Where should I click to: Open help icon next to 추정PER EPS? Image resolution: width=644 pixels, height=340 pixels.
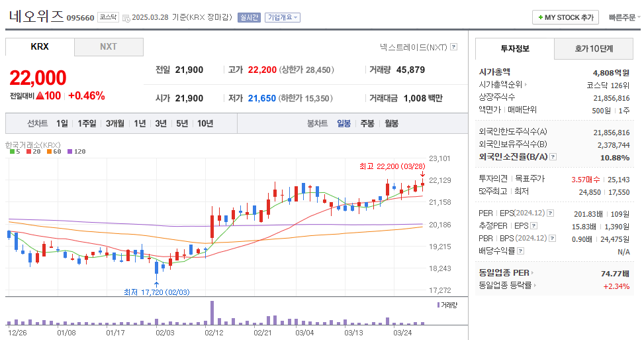[x=534, y=226]
